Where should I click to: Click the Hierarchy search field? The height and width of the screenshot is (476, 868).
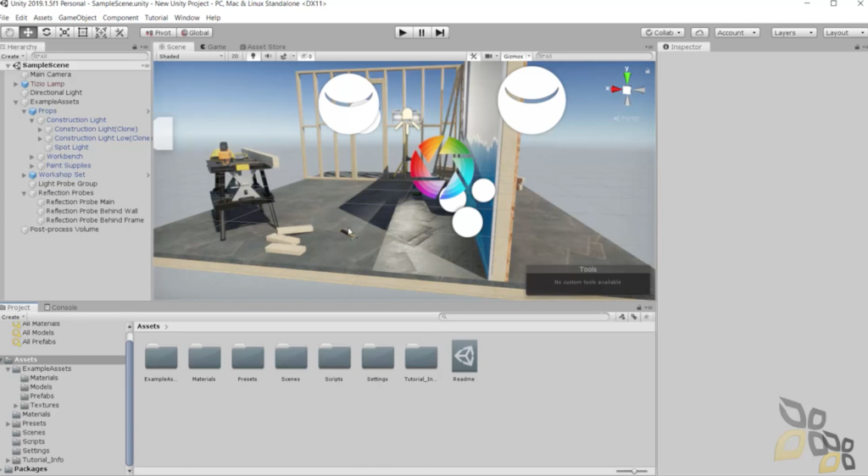coord(89,57)
